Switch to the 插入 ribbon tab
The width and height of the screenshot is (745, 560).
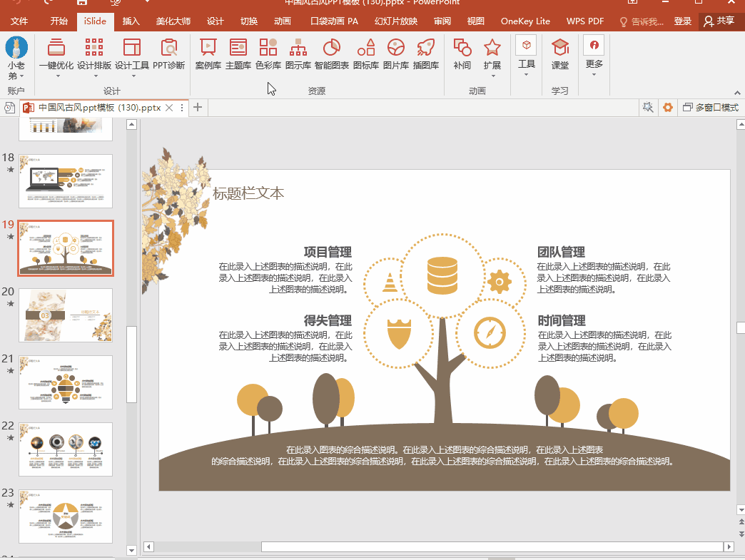(131, 21)
